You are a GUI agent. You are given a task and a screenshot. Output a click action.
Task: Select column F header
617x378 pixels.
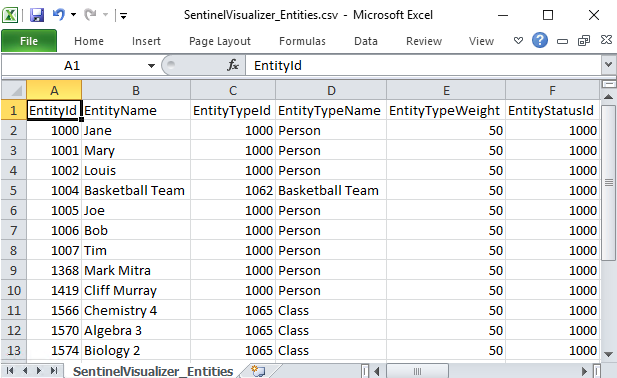(552, 90)
